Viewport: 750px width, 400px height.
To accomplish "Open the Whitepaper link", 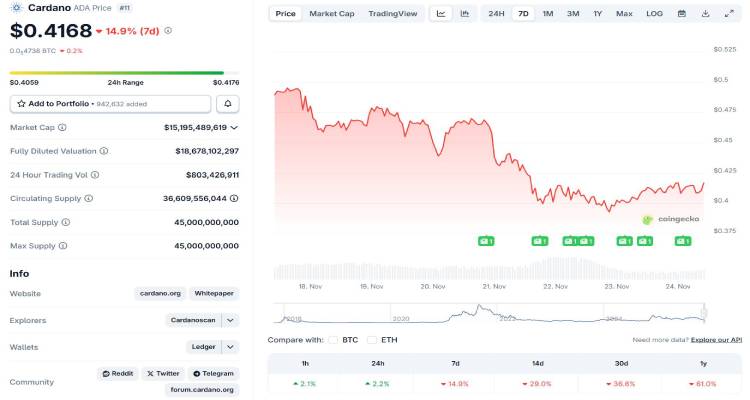I will tap(214, 293).
